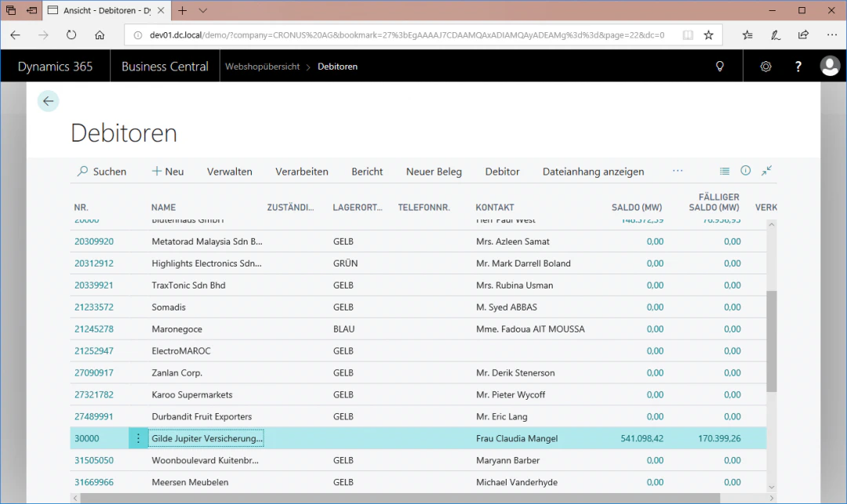Show tabs you've set aside

[11, 10]
